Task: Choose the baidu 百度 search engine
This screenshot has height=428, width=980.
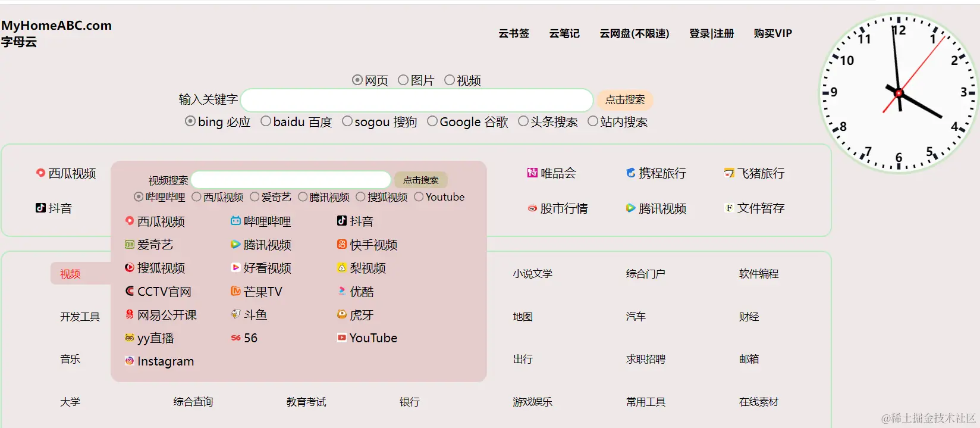Action: [266, 121]
